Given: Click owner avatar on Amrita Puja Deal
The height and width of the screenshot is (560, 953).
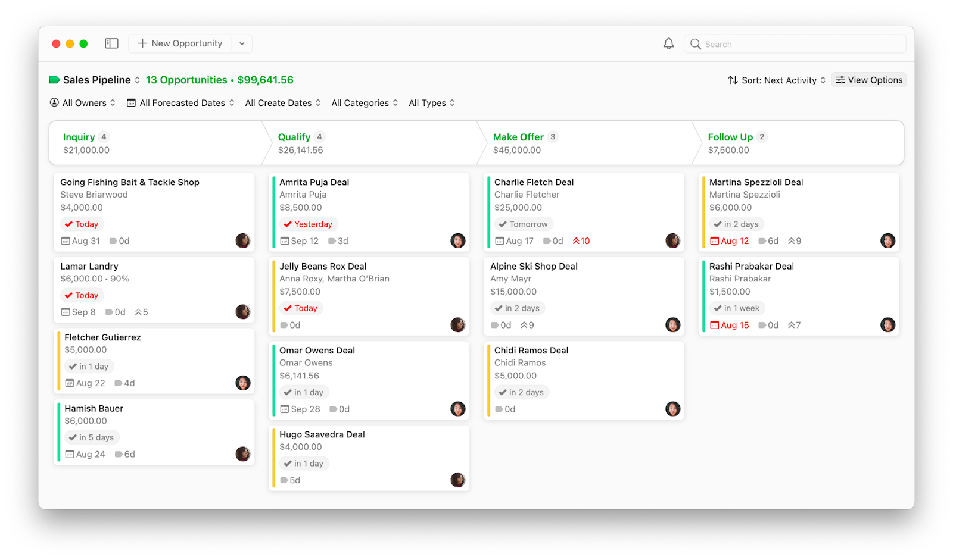Looking at the screenshot, I should (x=458, y=240).
